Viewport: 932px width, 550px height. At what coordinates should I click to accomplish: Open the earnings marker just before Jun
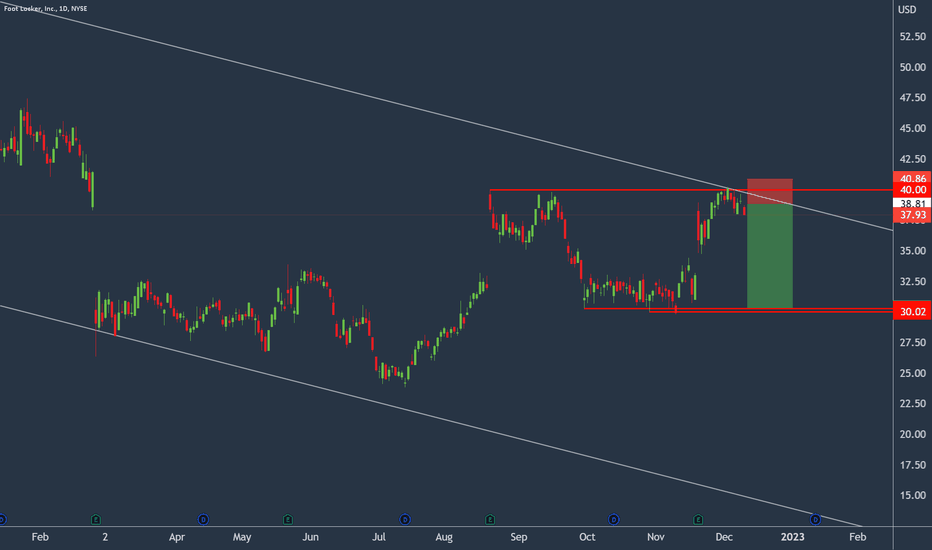pyautogui.click(x=288, y=520)
